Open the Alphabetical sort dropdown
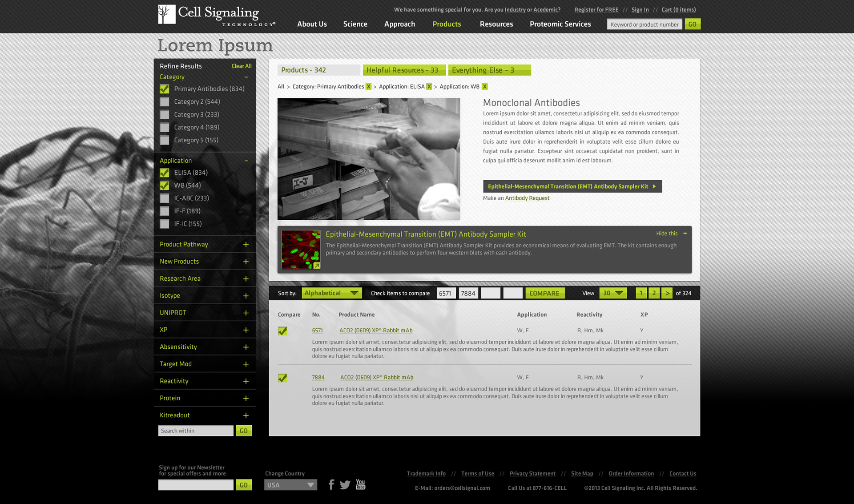This screenshot has height=504, width=854. click(x=331, y=293)
